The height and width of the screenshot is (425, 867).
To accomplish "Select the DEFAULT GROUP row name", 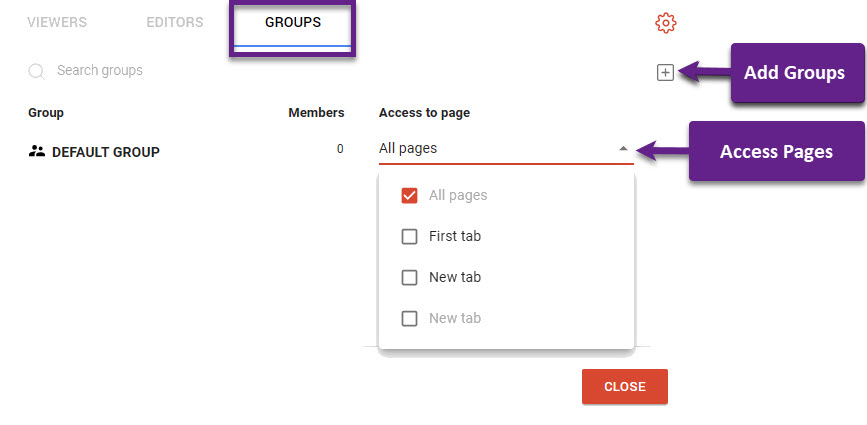I will [x=105, y=153].
